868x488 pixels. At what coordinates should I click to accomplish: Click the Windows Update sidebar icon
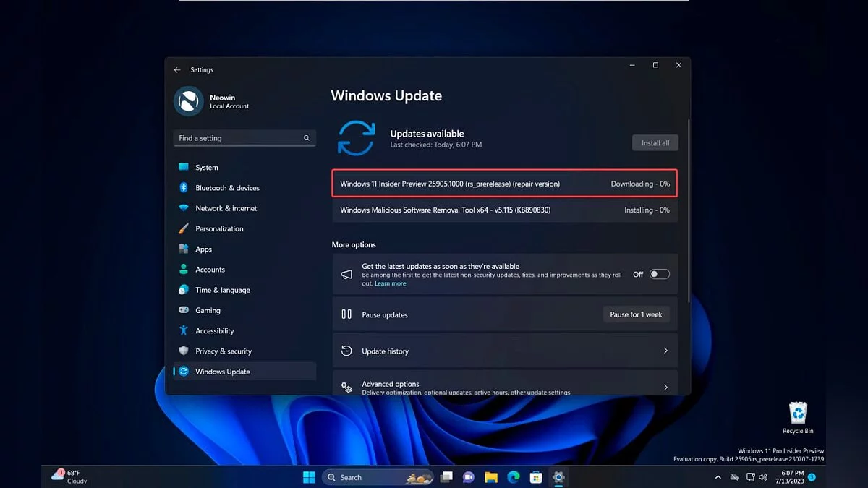[x=184, y=372]
